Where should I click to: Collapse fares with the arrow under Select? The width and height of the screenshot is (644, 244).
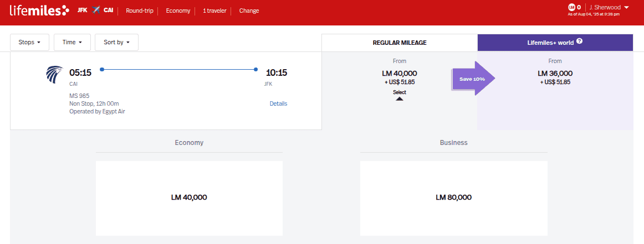pos(399,99)
